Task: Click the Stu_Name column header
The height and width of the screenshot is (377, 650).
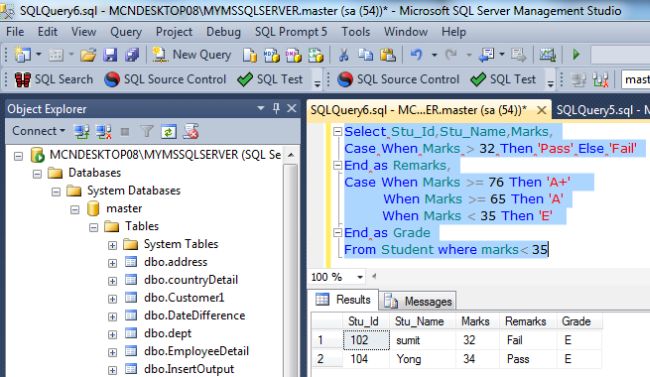Action: 419,321
